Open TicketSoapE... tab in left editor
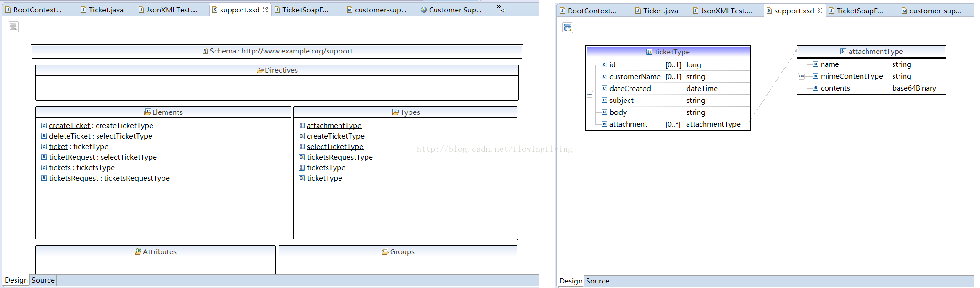 (x=301, y=10)
